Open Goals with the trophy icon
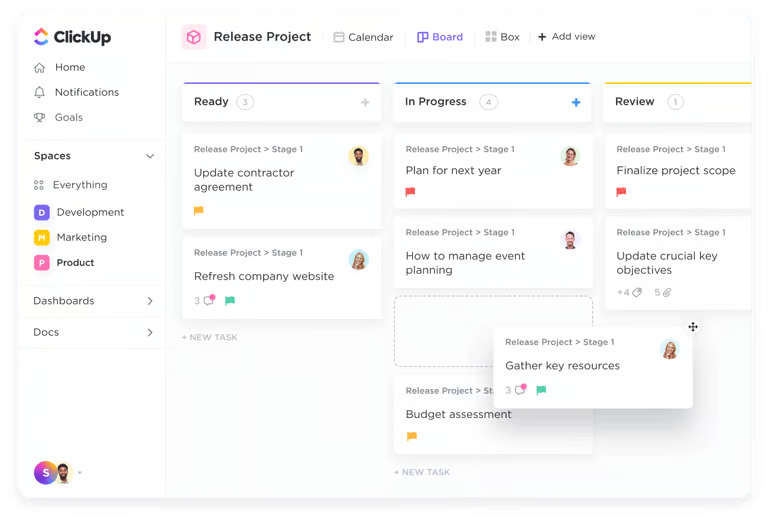The image size is (768, 522). tap(39, 117)
